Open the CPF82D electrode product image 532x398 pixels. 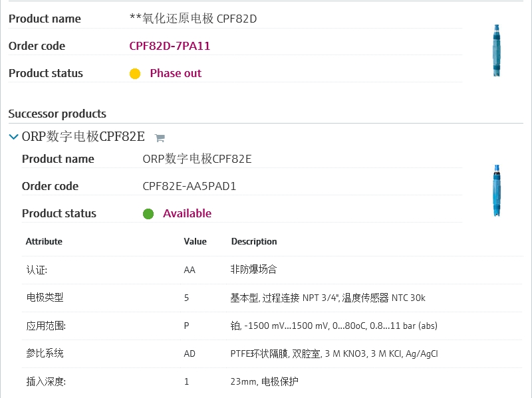tap(496, 51)
